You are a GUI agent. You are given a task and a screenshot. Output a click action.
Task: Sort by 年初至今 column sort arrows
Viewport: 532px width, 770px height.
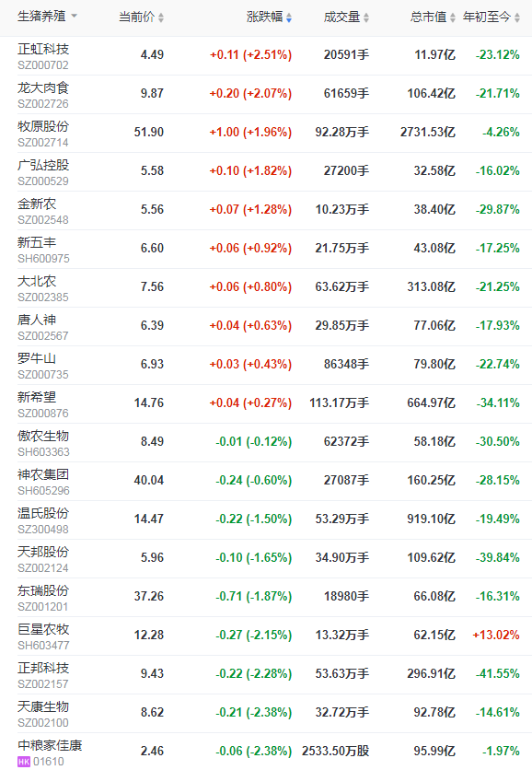pos(516,17)
